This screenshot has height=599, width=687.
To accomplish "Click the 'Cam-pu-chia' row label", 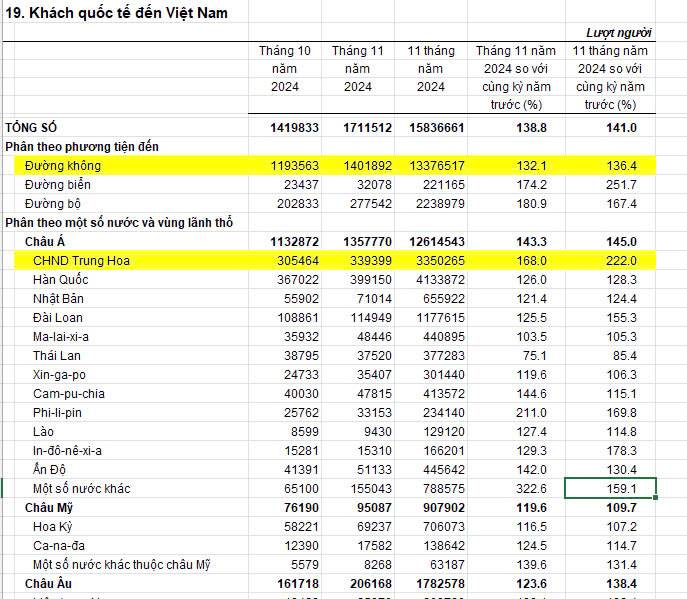I will 69,393.
